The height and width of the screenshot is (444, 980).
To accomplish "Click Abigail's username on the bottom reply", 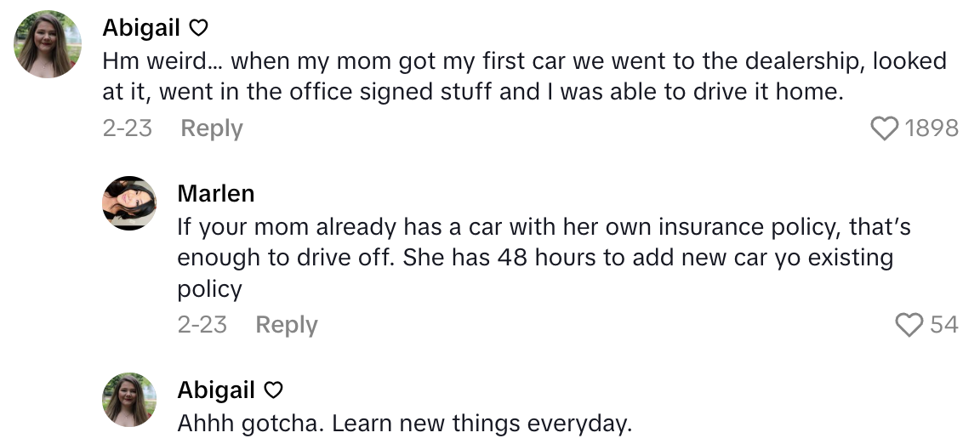I will tap(216, 390).
